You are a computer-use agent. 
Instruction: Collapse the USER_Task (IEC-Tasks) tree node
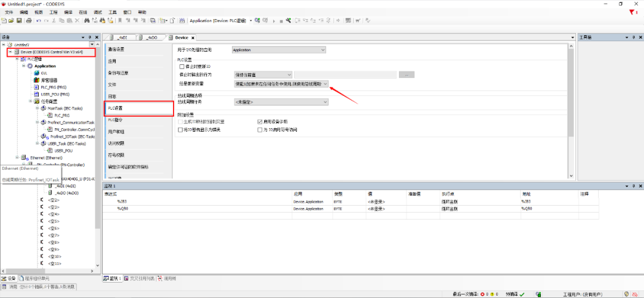click(38, 144)
